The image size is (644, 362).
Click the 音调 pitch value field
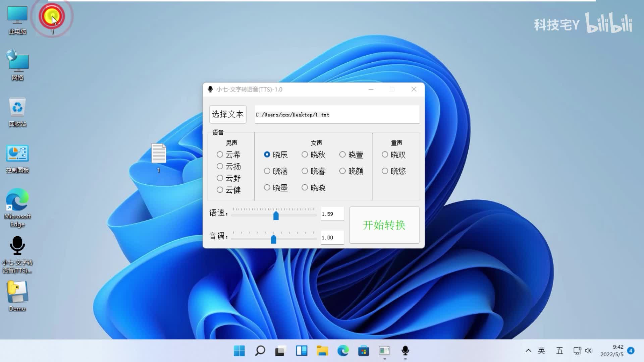click(x=332, y=238)
